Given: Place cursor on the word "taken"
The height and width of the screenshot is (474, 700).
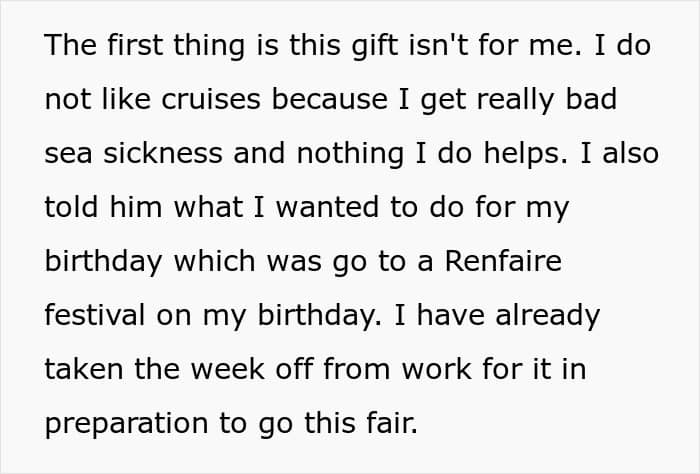Looking at the screenshot, I should (x=85, y=370).
